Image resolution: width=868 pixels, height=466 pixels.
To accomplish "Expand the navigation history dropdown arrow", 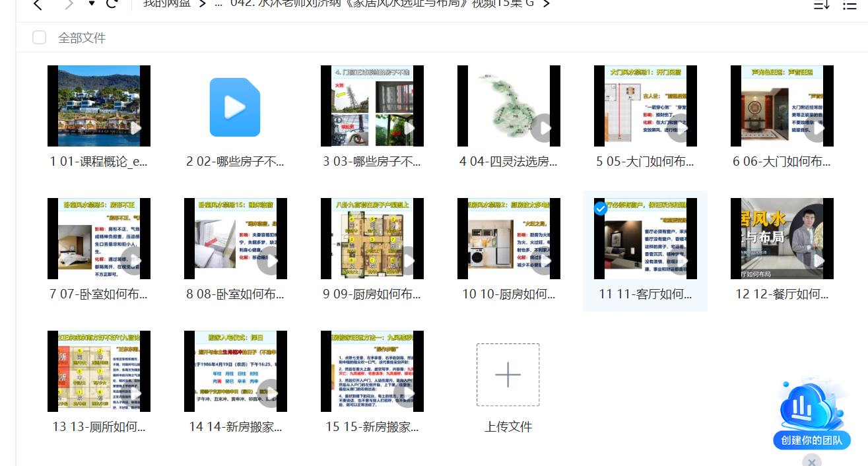I will [x=92, y=4].
